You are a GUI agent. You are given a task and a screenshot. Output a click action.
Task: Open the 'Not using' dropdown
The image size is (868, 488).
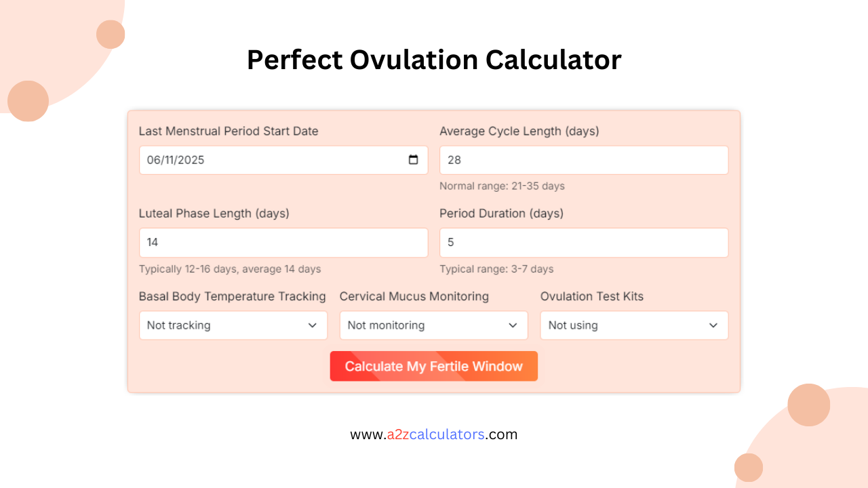point(634,325)
